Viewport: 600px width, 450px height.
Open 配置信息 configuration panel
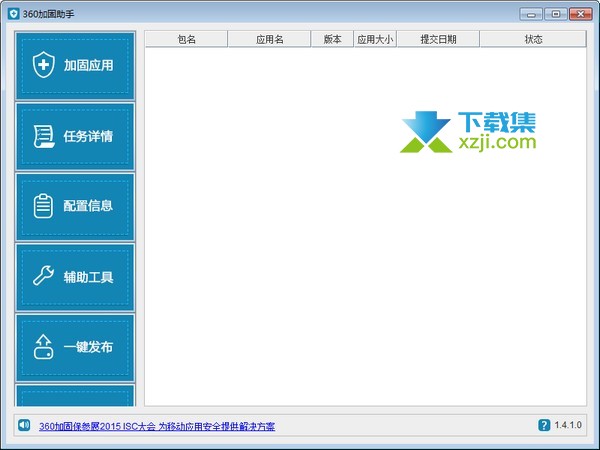pos(75,207)
